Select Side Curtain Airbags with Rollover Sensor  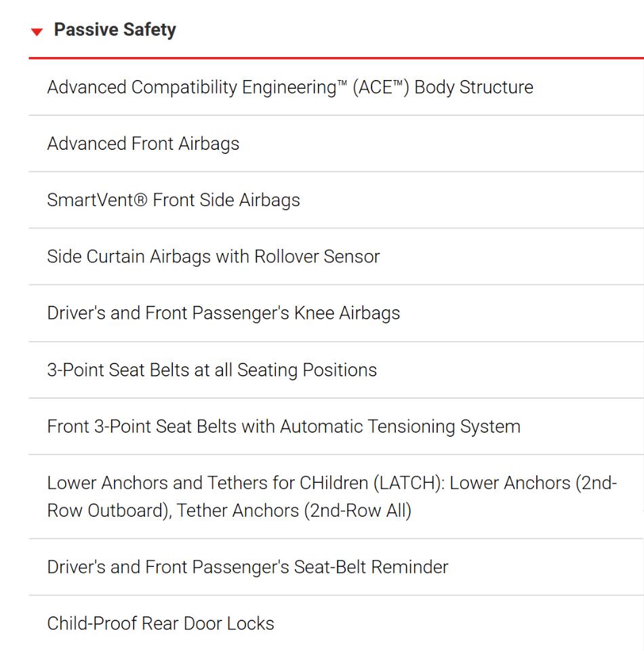coord(336,256)
